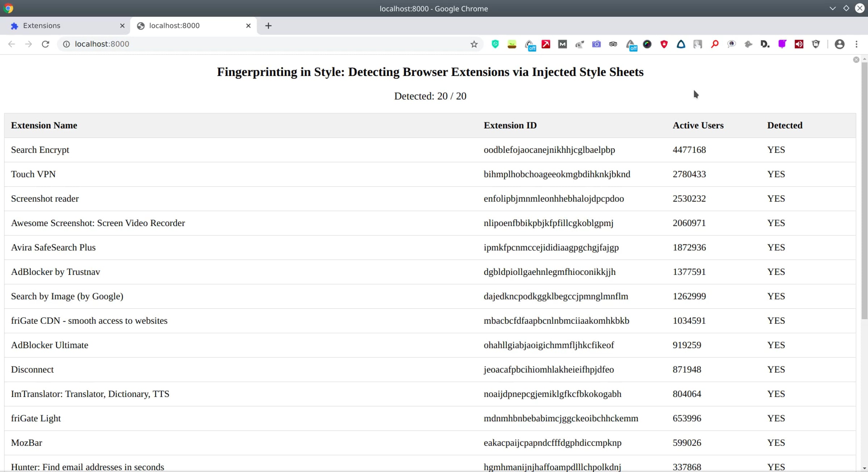The image size is (868, 472).
Task: Click the Extension Name column header
Action: point(44,126)
